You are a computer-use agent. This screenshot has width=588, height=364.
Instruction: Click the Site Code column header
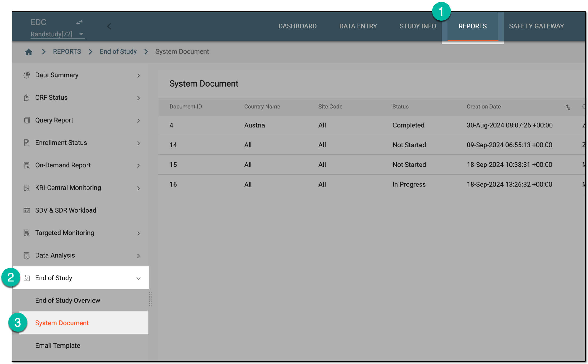click(x=330, y=107)
